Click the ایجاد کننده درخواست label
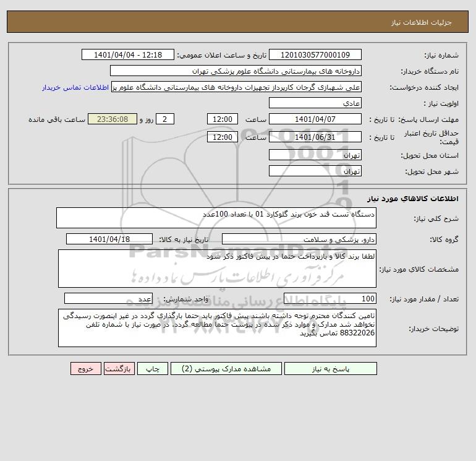 click(424, 87)
